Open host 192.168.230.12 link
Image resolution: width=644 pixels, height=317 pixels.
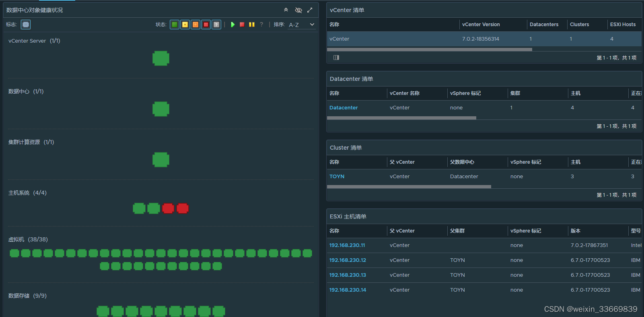point(348,260)
